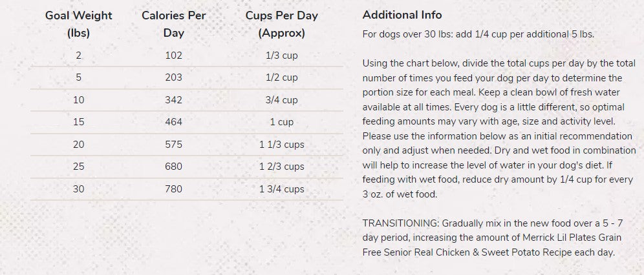The height and width of the screenshot is (275, 644).
Task: Select the 102 calories cell
Action: coord(174,56)
